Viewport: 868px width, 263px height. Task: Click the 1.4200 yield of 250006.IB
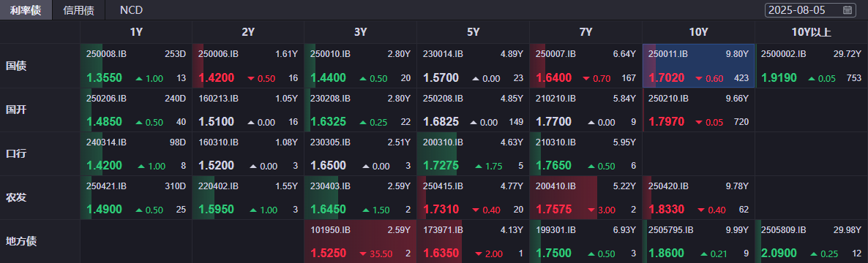pyautogui.click(x=215, y=78)
